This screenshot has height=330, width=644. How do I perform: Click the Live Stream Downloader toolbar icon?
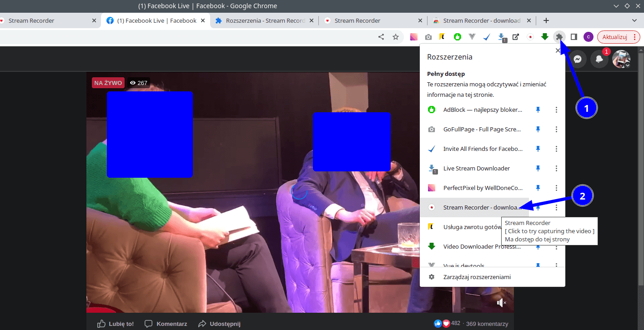tap(502, 37)
